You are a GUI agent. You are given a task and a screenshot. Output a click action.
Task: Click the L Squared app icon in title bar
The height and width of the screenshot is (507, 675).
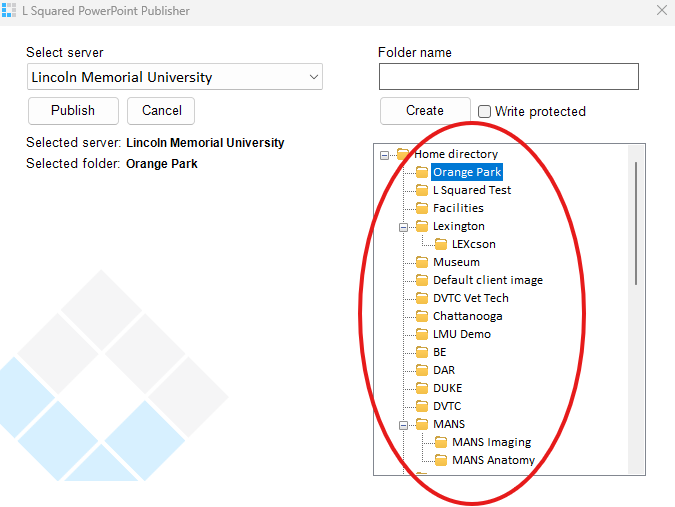[x=9, y=10]
